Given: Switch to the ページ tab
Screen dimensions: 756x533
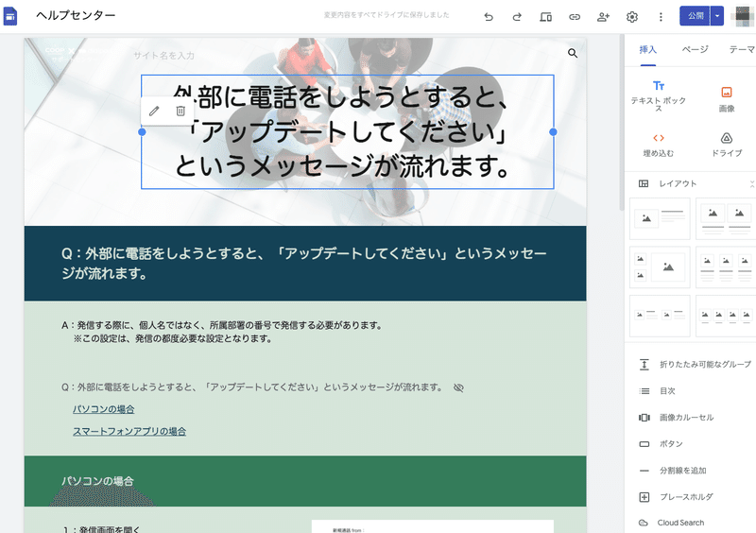Looking at the screenshot, I should click(695, 50).
